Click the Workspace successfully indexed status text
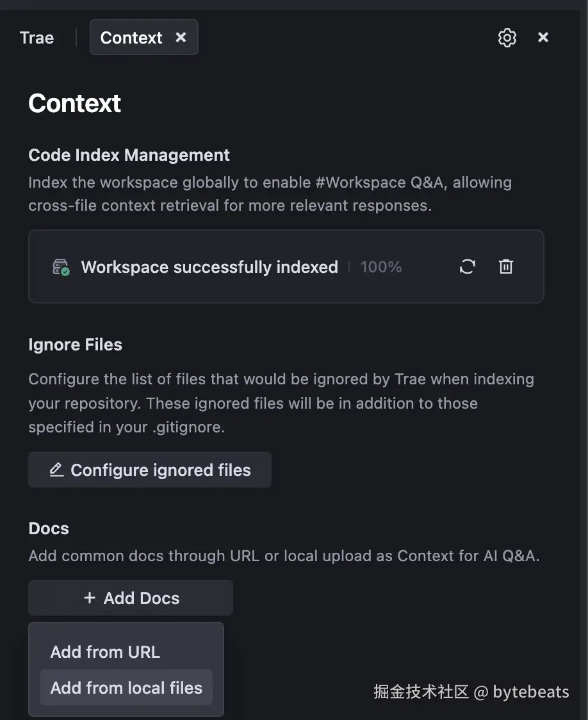 [x=209, y=266]
